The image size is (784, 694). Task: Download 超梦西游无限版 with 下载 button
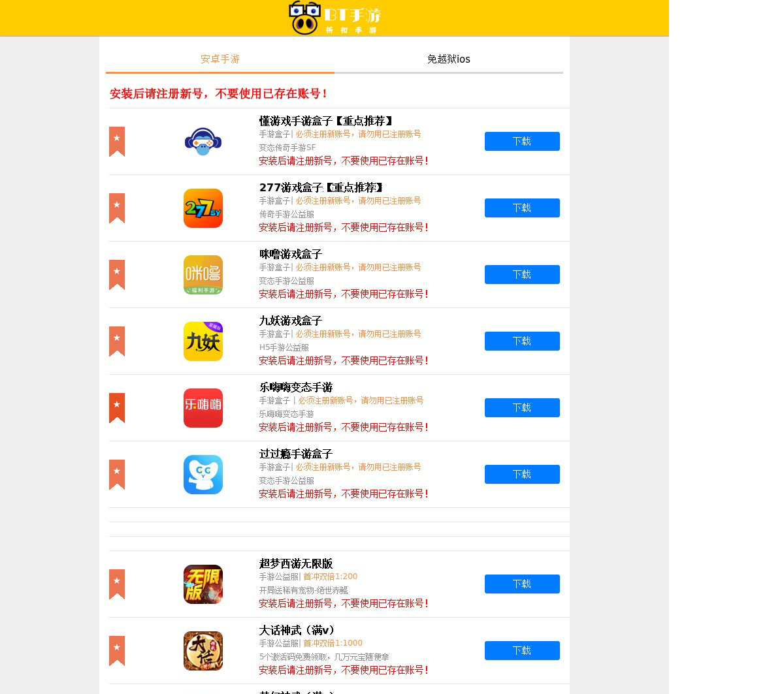click(x=522, y=584)
